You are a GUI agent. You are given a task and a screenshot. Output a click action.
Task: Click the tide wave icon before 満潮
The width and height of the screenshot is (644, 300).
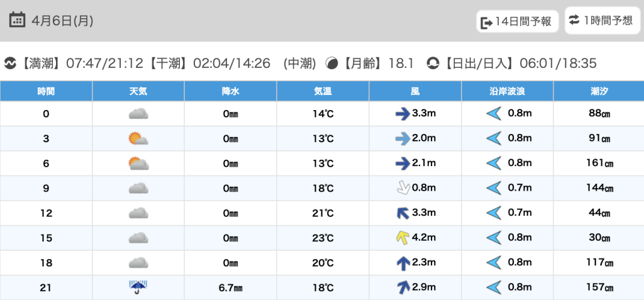[10, 64]
